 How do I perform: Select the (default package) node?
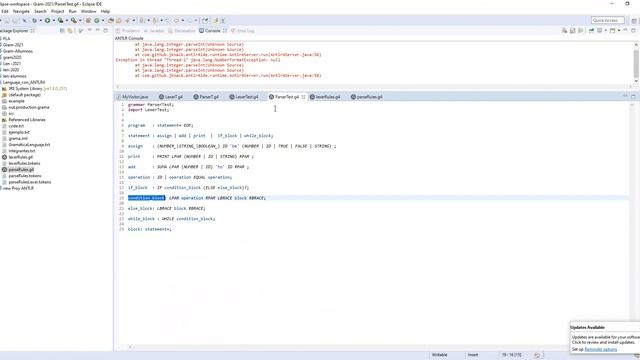click(21, 95)
